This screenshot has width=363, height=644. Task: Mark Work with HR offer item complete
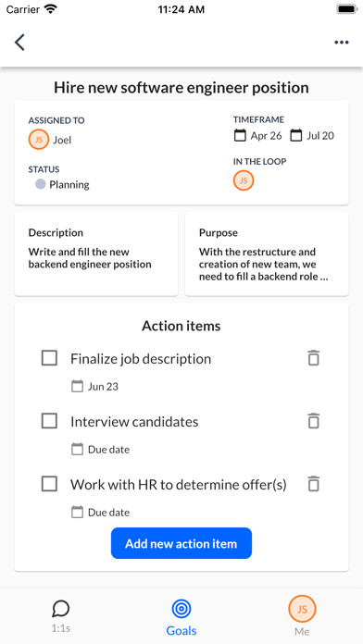(49, 484)
